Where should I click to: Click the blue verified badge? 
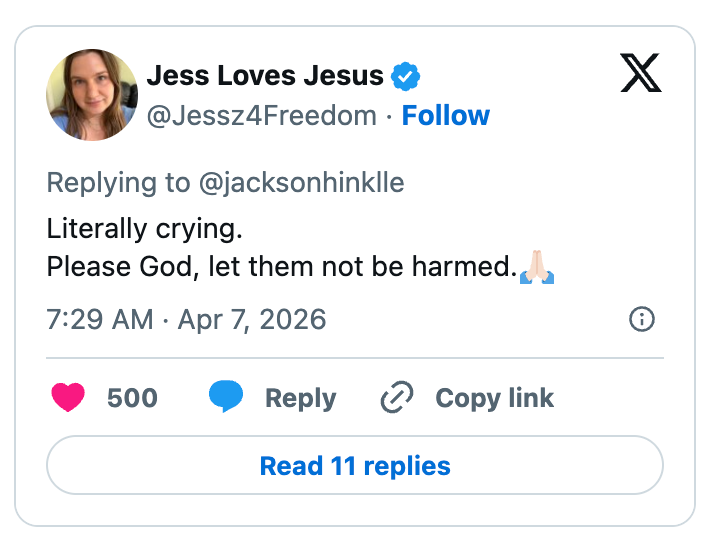405,76
